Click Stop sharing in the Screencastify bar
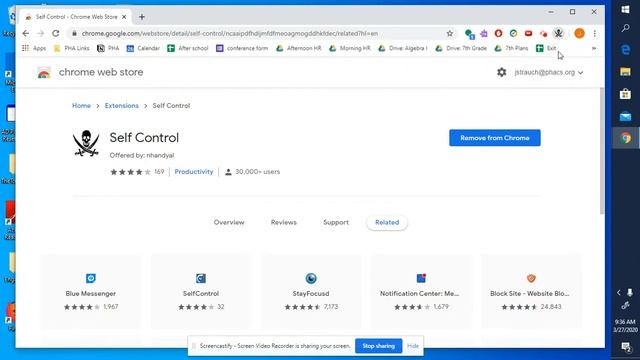640x360 pixels. click(x=378, y=346)
